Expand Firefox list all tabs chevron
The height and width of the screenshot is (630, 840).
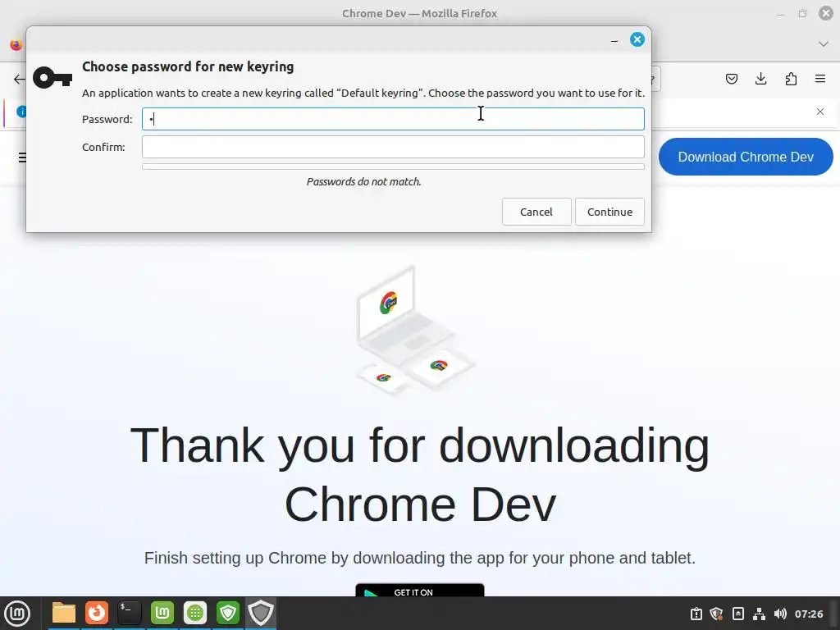(824, 44)
